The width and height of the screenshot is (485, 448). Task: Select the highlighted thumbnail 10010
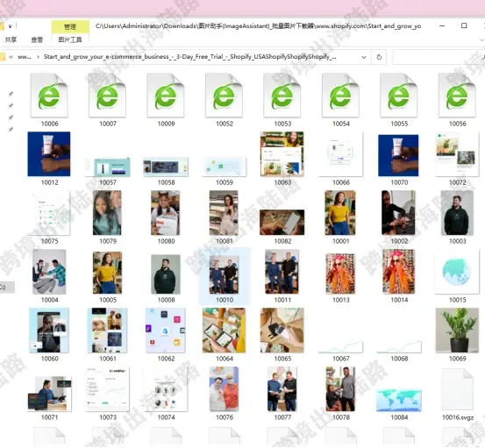pyautogui.click(x=224, y=275)
